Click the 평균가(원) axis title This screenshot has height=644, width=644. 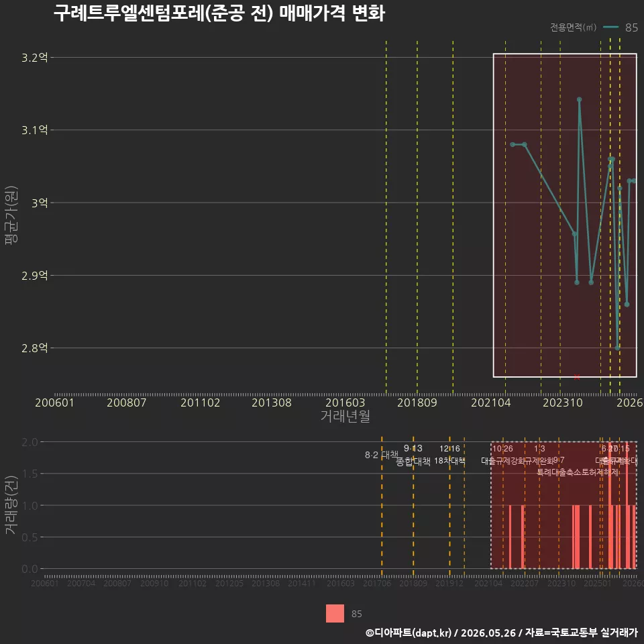[11, 215]
